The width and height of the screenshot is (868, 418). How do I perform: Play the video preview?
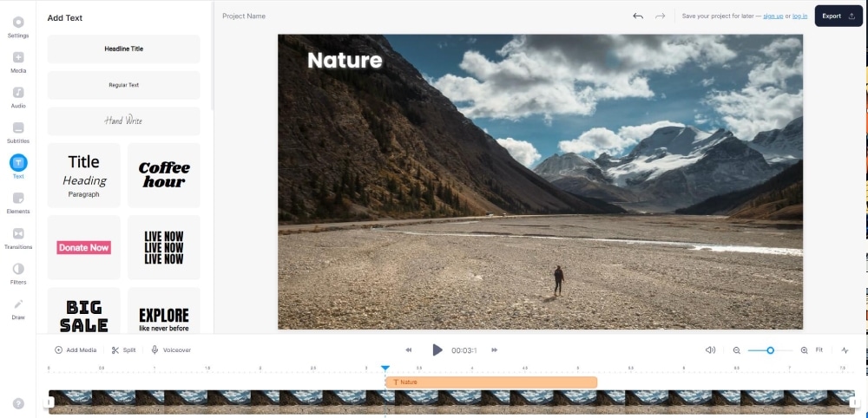coord(437,350)
